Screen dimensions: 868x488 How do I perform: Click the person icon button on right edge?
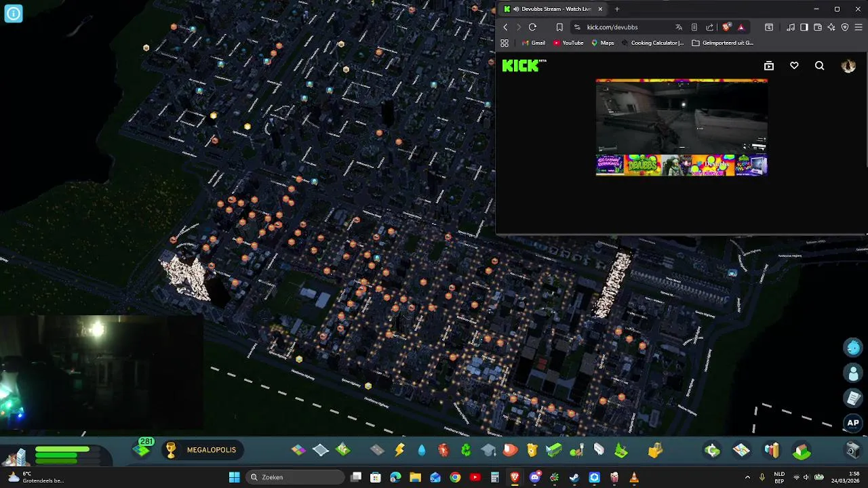click(x=853, y=373)
